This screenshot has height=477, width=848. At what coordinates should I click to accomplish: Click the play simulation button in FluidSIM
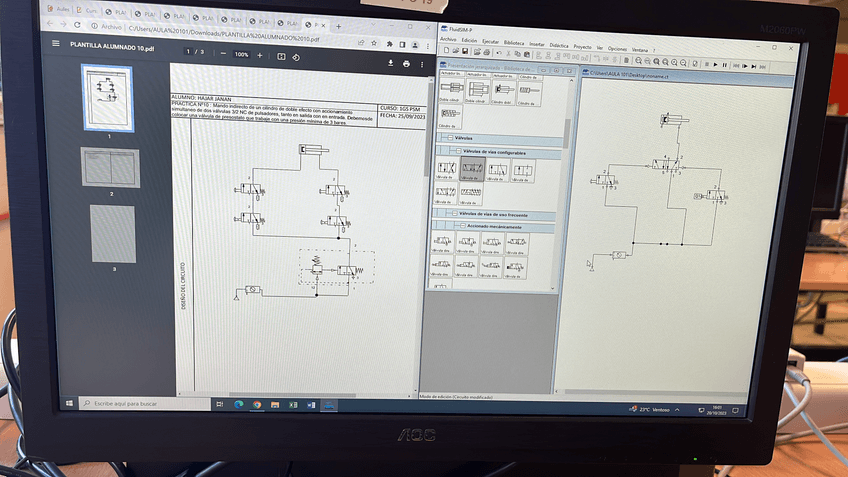click(x=717, y=66)
